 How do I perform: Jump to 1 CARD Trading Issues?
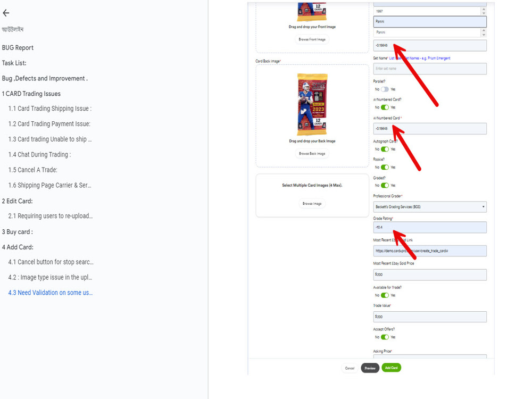coord(31,94)
